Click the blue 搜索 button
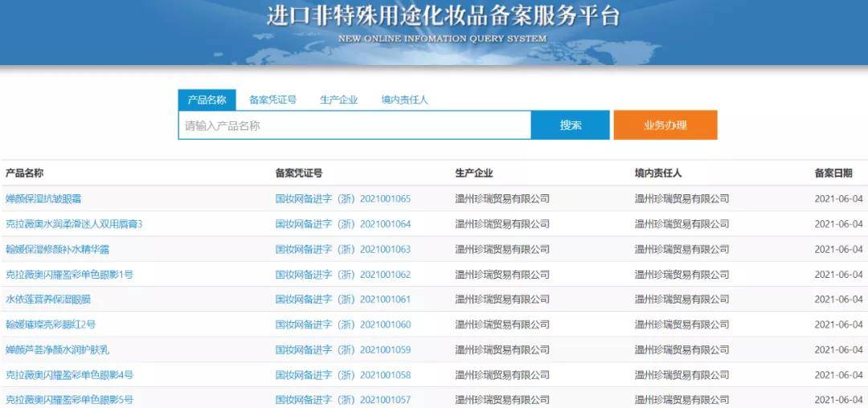This screenshot has height=408, width=868. point(571,125)
